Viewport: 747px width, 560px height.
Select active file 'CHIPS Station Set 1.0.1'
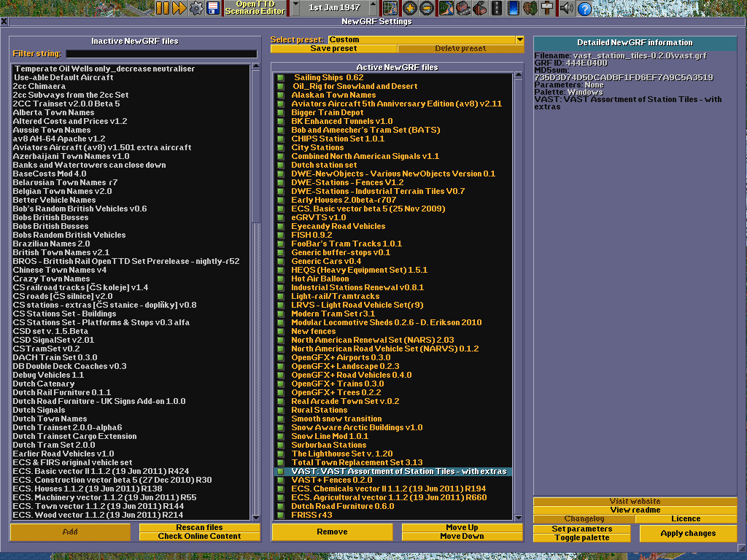(393, 139)
